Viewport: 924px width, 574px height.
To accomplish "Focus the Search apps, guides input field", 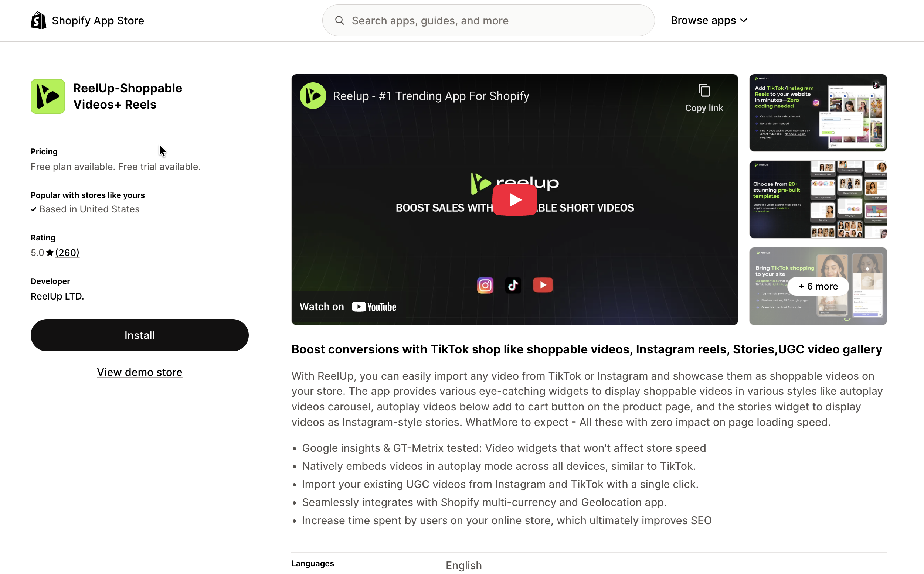I will (x=494, y=21).
